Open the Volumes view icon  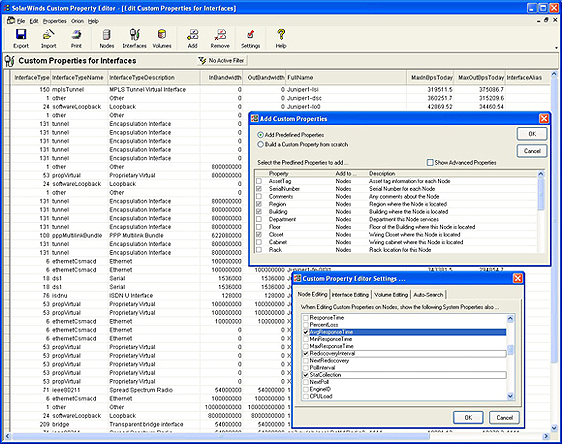point(162,35)
